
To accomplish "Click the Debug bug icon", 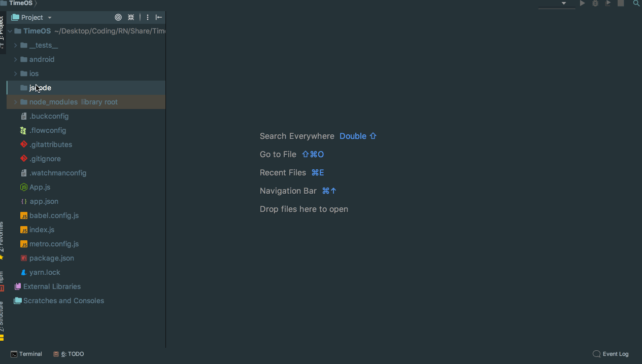I will coord(595,4).
